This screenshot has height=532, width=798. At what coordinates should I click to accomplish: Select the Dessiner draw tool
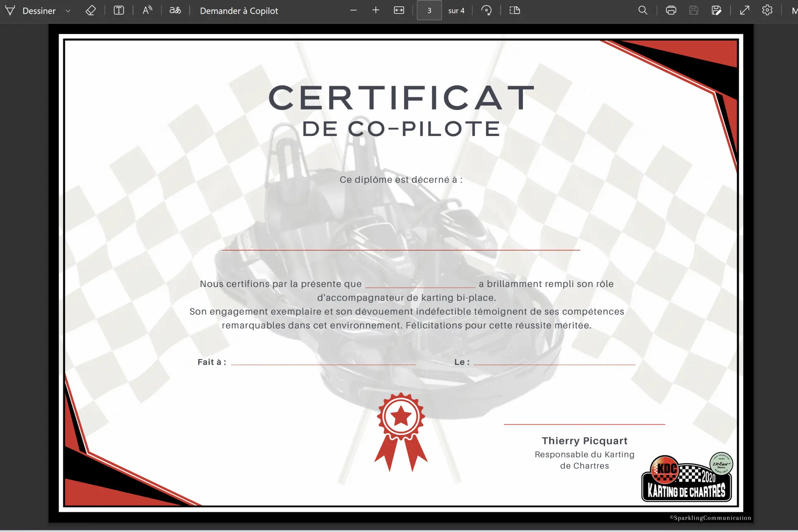[x=31, y=11]
